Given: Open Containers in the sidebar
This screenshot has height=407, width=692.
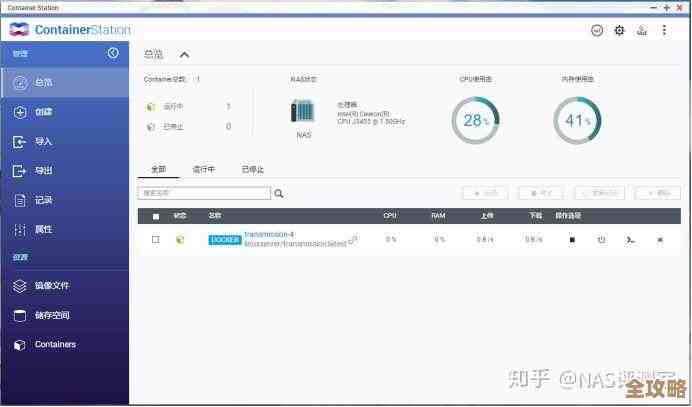Looking at the screenshot, I should tap(65, 344).
